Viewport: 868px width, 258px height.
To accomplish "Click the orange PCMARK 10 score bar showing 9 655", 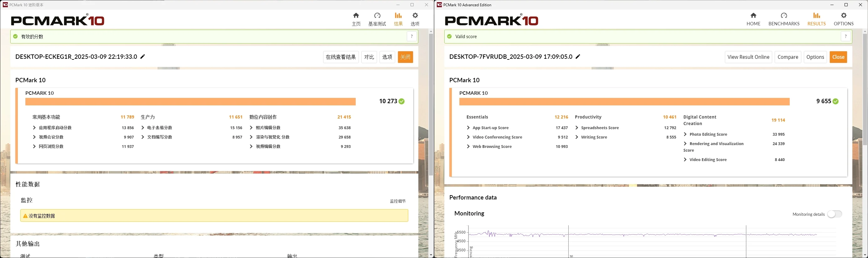I will (x=624, y=102).
